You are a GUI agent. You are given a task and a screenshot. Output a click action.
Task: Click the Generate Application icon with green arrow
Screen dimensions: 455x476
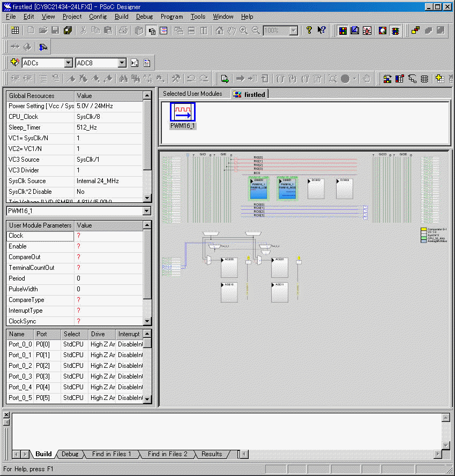225,79
